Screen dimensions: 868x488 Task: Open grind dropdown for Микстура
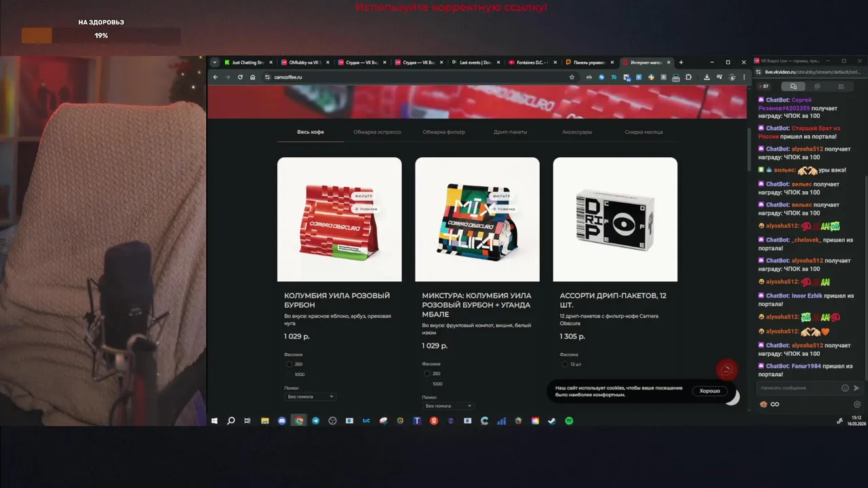tap(448, 406)
